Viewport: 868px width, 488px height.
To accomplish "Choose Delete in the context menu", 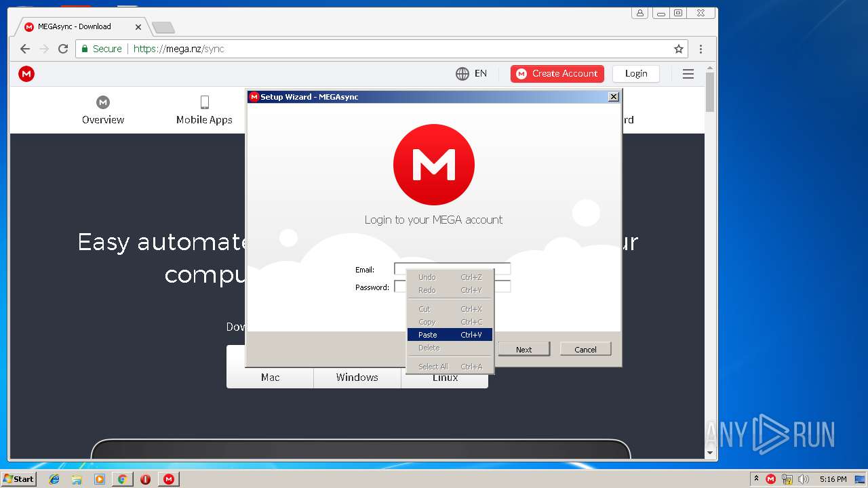I will pos(450,348).
